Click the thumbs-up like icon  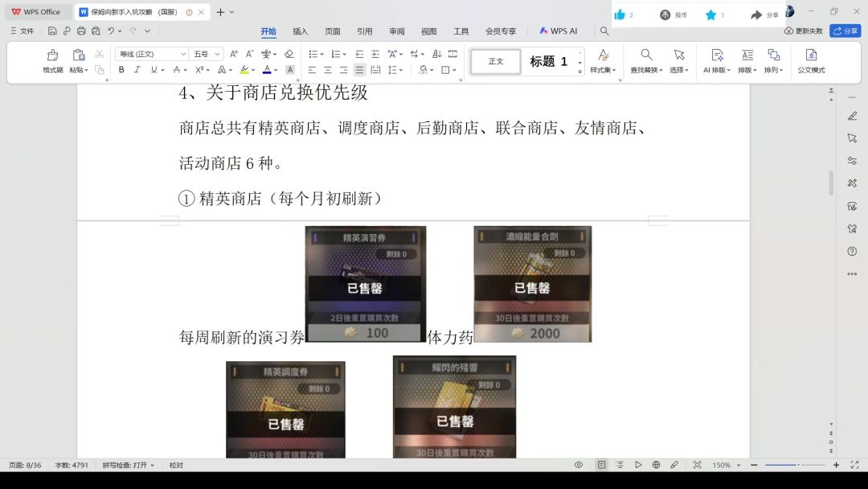(x=620, y=14)
